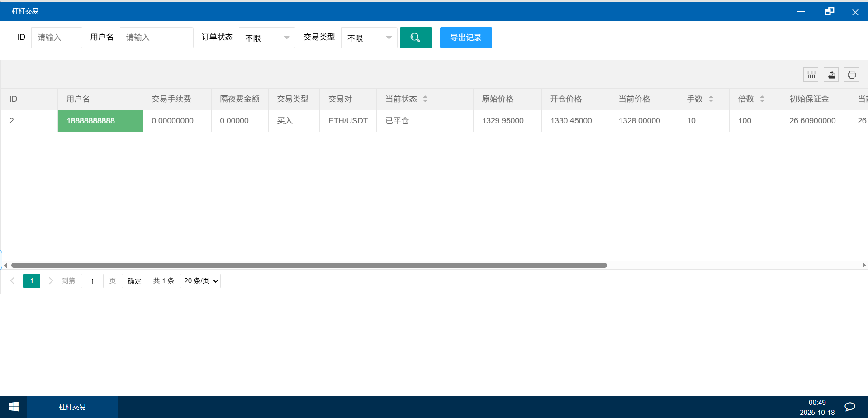The width and height of the screenshot is (868, 418).
Task: Open the 20 条/页 page size selector
Action: (200, 281)
